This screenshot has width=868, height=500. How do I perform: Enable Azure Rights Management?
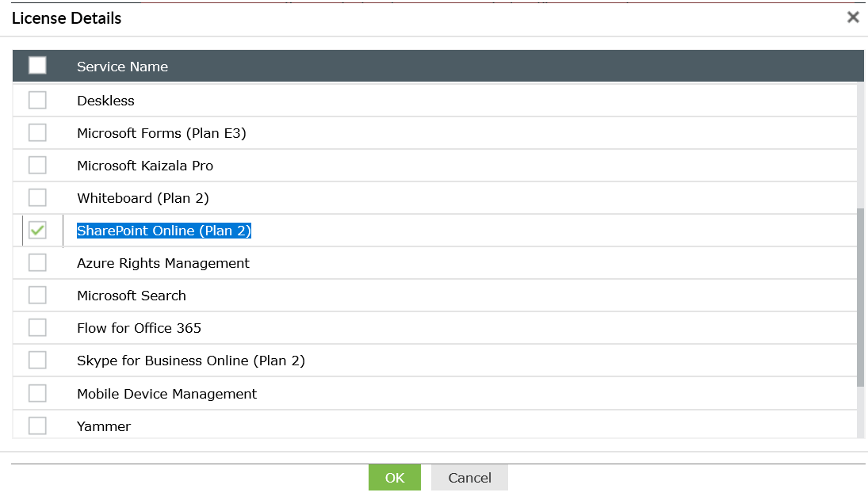click(x=37, y=262)
